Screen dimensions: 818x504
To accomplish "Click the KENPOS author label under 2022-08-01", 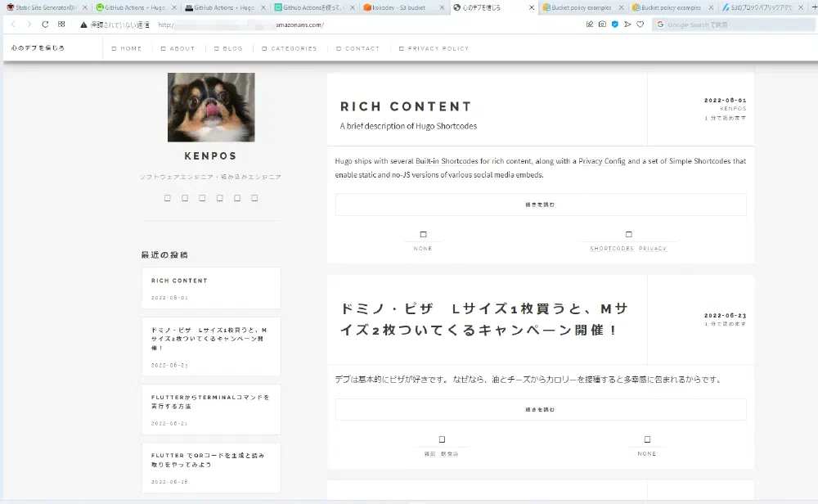I will point(733,109).
